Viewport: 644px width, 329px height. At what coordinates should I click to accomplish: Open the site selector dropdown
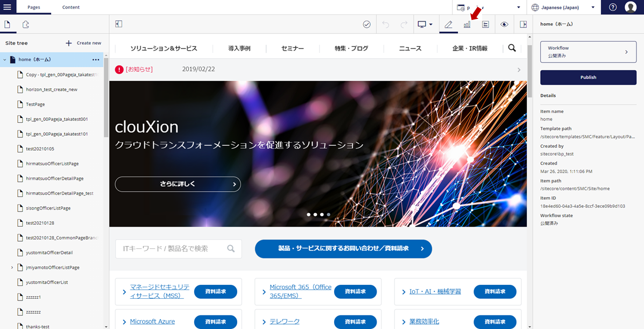[490, 8]
